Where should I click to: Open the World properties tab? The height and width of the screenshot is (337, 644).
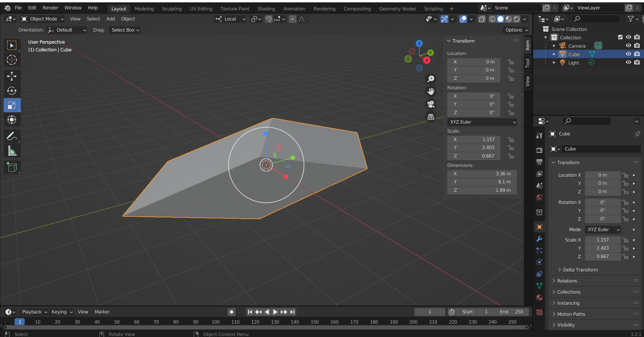[539, 197]
